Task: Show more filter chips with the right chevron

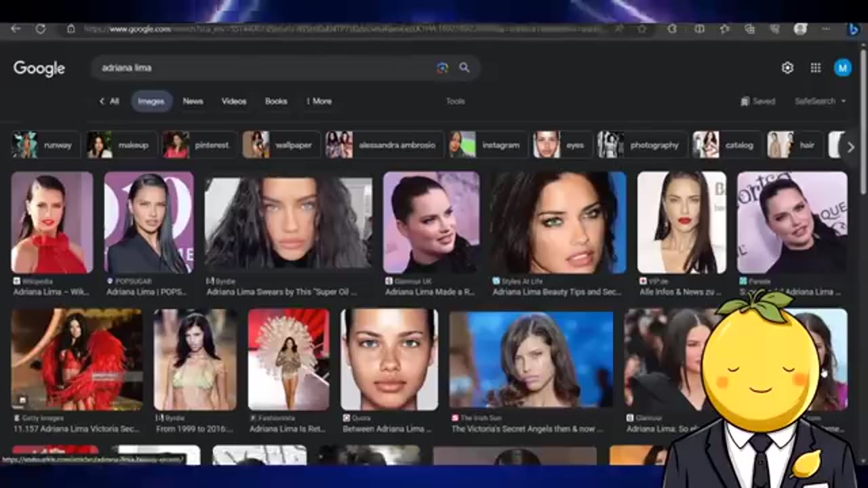Action: click(850, 147)
